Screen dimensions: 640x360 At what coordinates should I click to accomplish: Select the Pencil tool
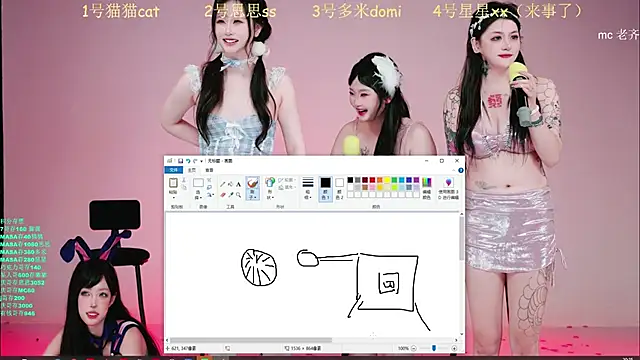click(x=223, y=184)
